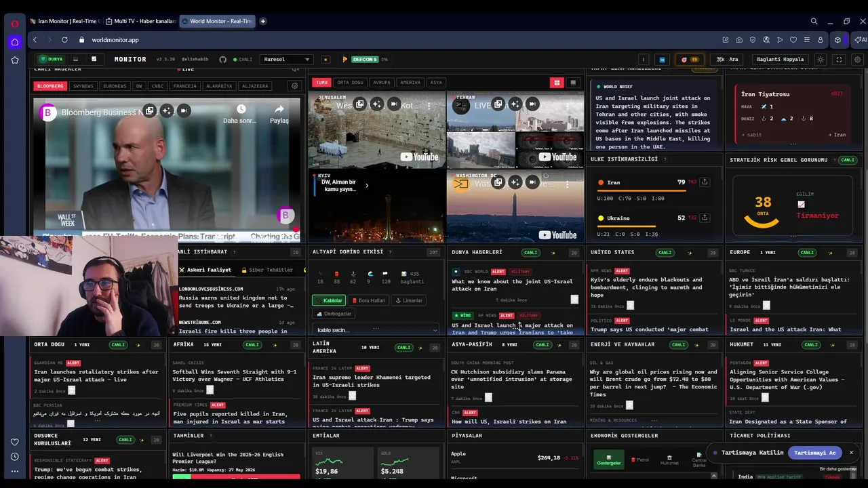Open Monitor settings gear in header
Image resolution: width=868 pixels, height=488 pixels.
[x=857, y=60]
